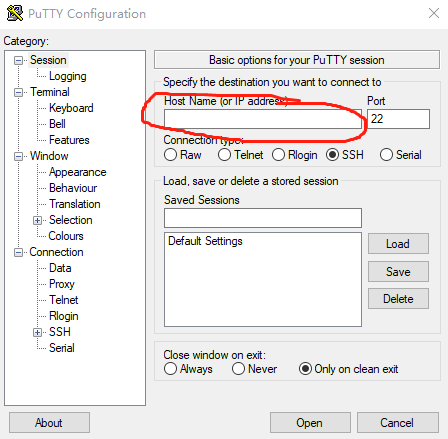Screen dimensions: 448x439
Task: Select Serial connection type radio button
Action: (386, 155)
